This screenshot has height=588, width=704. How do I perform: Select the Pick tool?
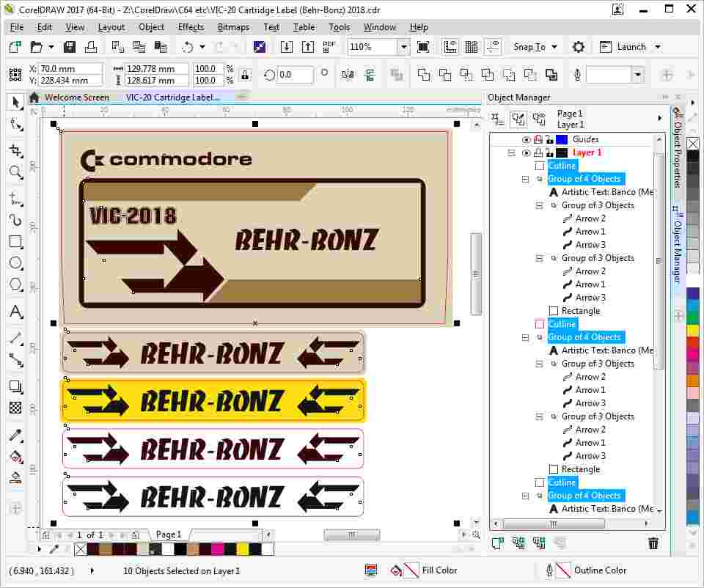15,103
